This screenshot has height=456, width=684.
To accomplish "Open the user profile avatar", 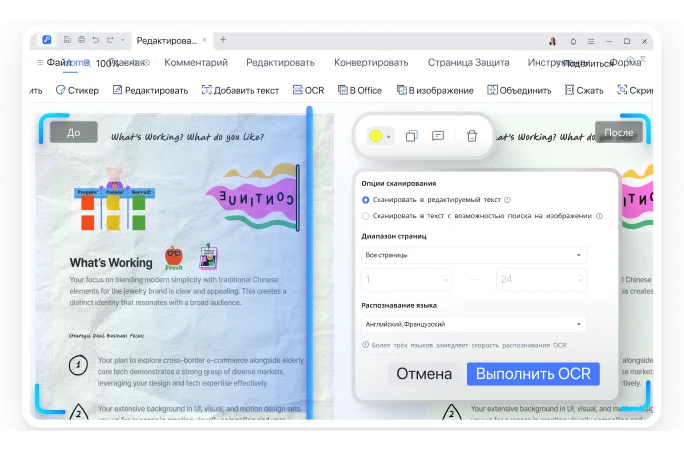I will (x=552, y=41).
